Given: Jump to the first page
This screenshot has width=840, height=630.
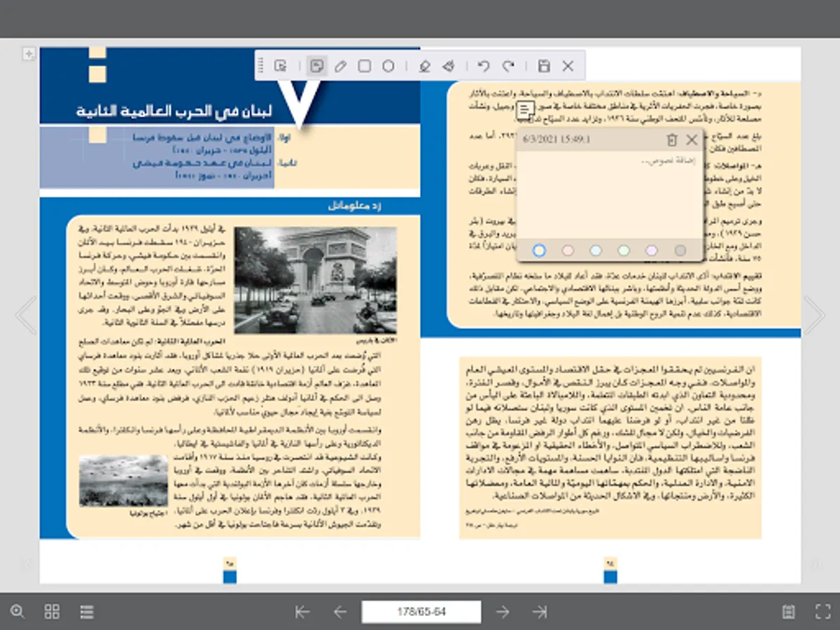Looking at the screenshot, I should click(302, 612).
